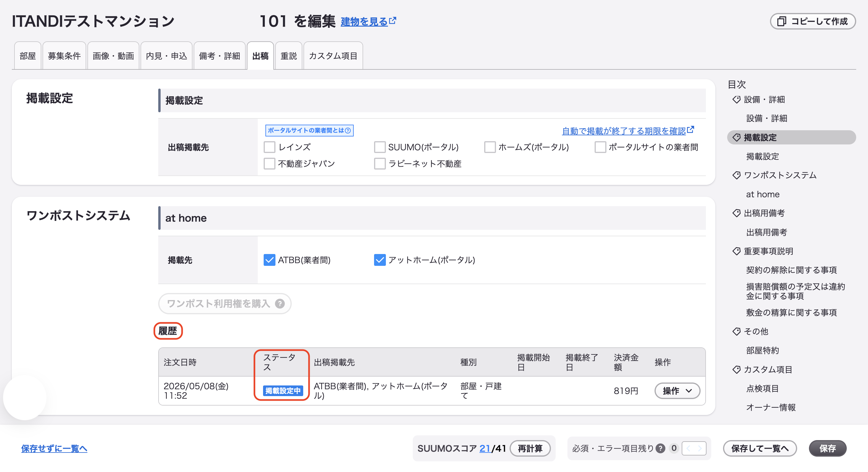Jump to オーナー情報 in 目次
The image size is (868, 472).
(x=771, y=408)
